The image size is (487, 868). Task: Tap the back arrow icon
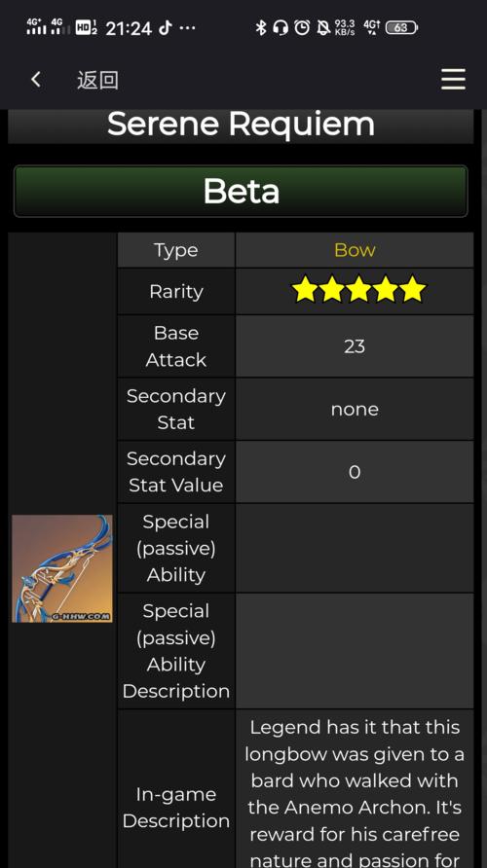point(36,80)
